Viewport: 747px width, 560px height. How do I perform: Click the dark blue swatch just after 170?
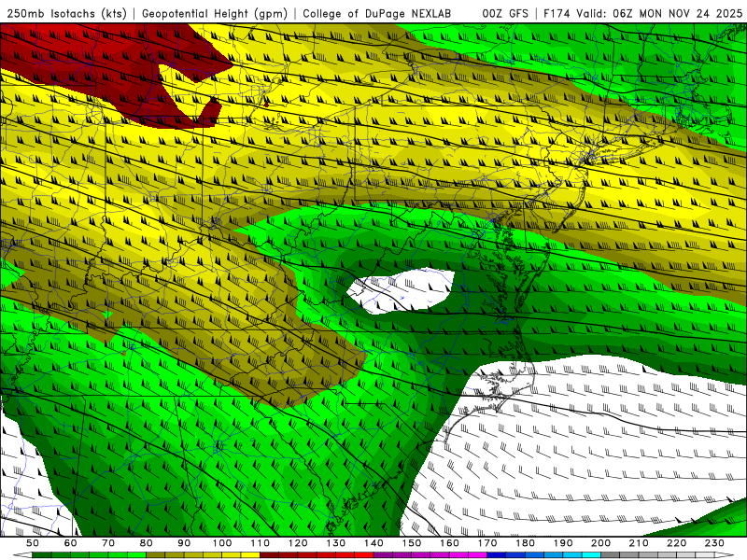point(497,555)
